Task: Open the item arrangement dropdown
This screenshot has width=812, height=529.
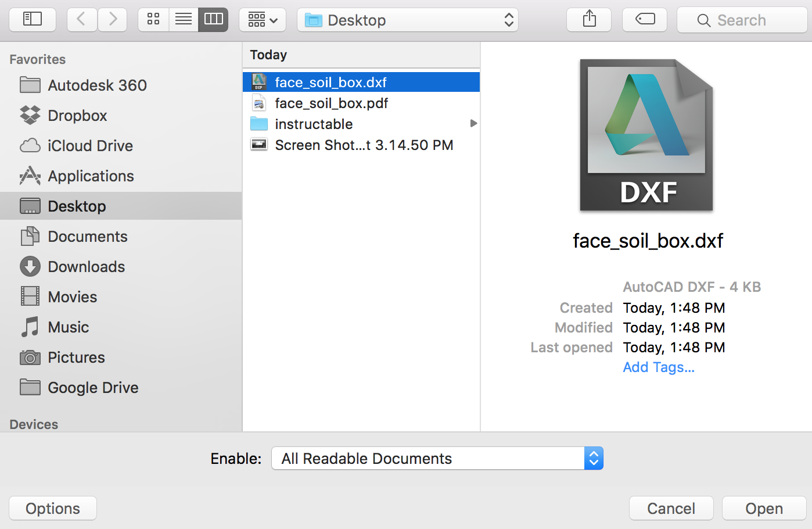Action: (263, 20)
